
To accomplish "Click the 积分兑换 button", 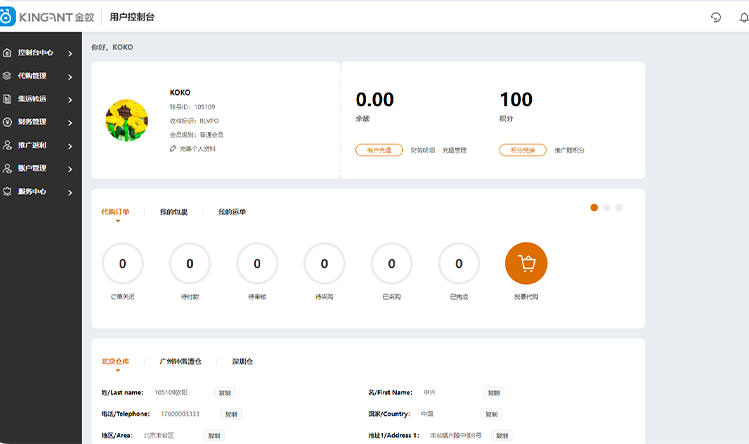I will tap(523, 150).
